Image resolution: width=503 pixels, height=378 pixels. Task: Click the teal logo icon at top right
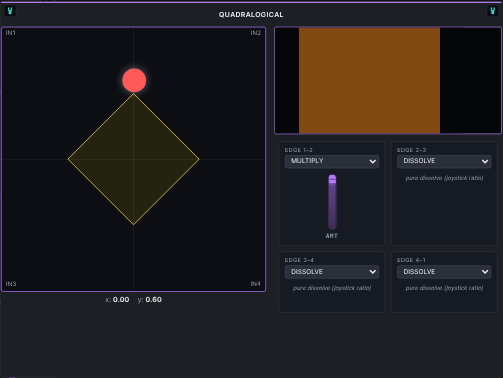(492, 11)
